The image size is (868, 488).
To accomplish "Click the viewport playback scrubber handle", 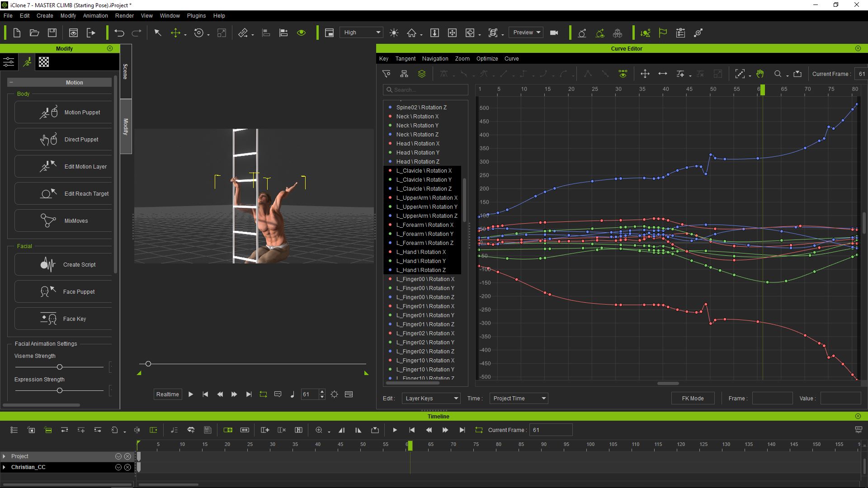I will [x=148, y=363].
